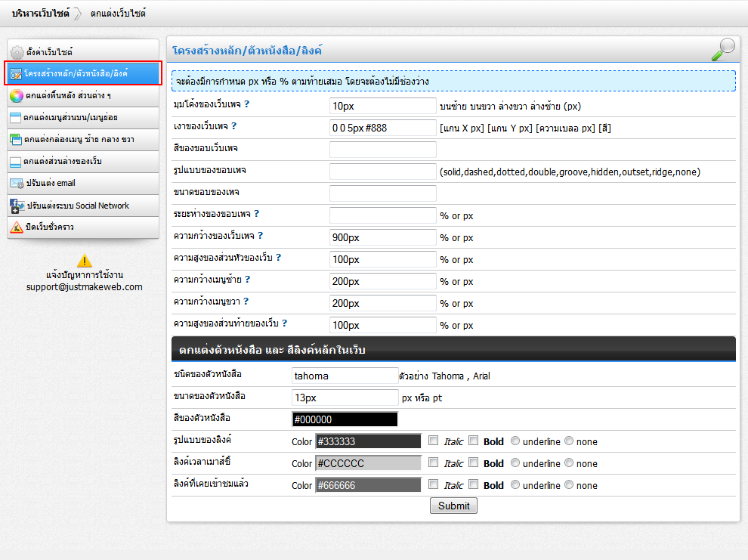Screen dimensions: 748x560
Task: Click help mark beside ความสูงของส่วนท้ายของเว็บ
Action: [x=285, y=323]
